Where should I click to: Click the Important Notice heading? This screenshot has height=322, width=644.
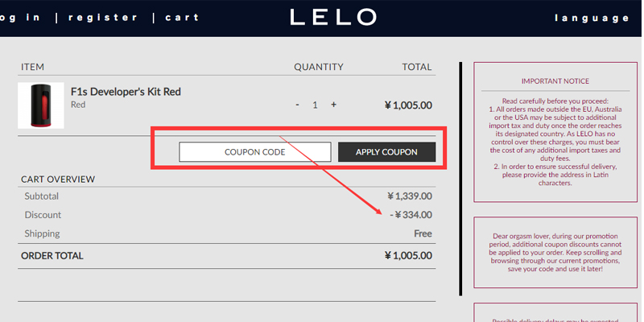[x=555, y=81]
